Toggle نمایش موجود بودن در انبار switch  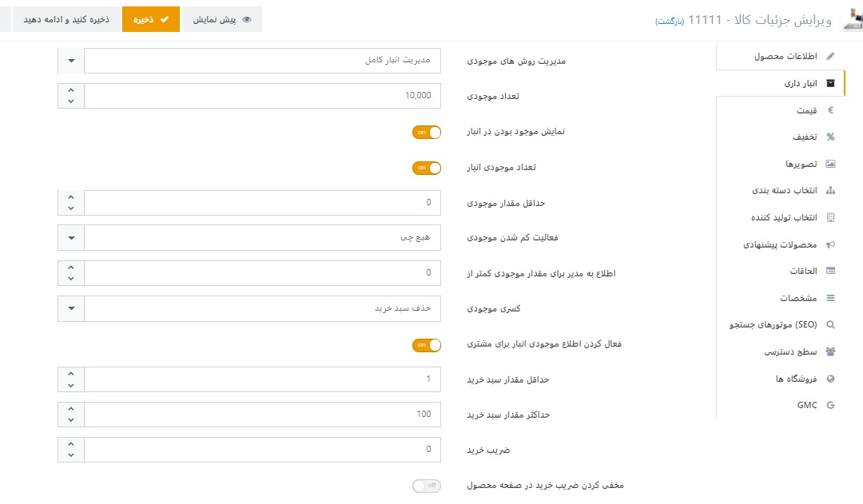427,132
